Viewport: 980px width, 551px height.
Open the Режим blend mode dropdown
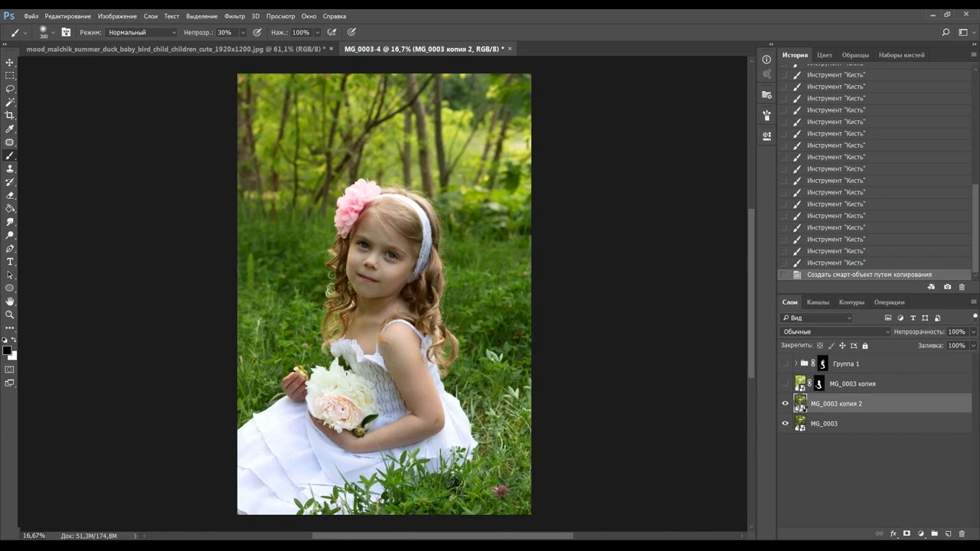point(142,32)
